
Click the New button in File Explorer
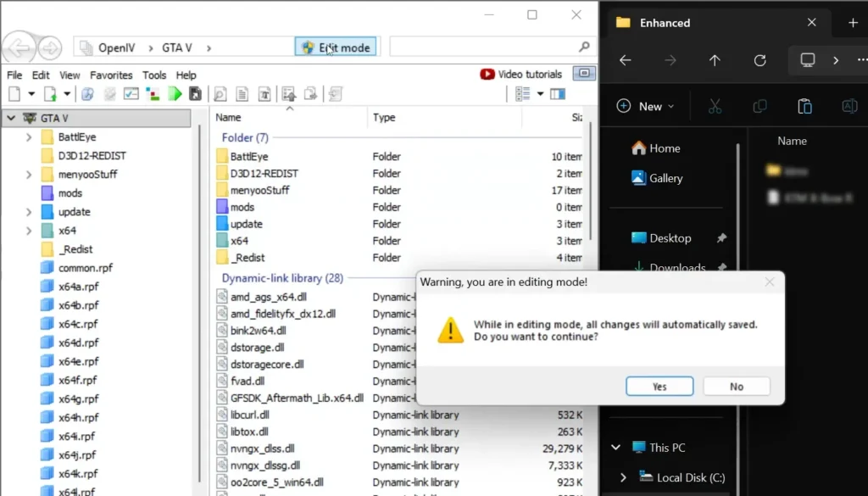click(646, 106)
